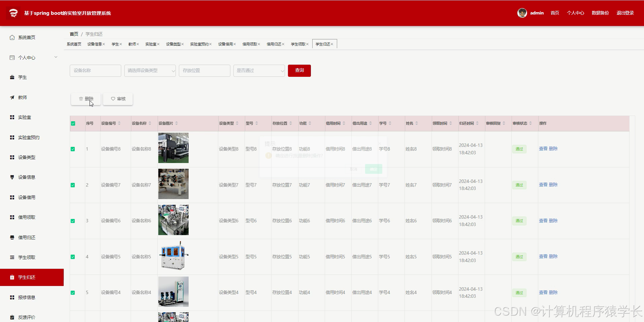Close the 借用归还 tab with its x
Image resolution: width=644 pixels, height=322 pixels.
tap(283, 44)
